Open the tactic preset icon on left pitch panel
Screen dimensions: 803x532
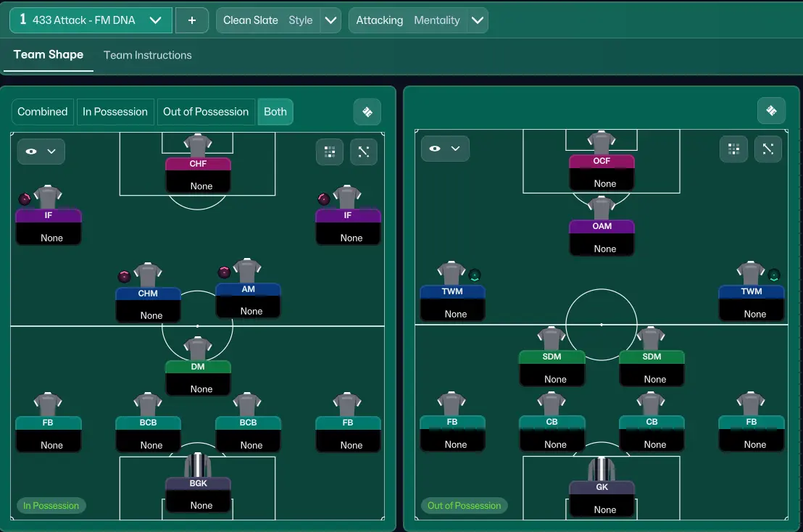click(367, 112)
